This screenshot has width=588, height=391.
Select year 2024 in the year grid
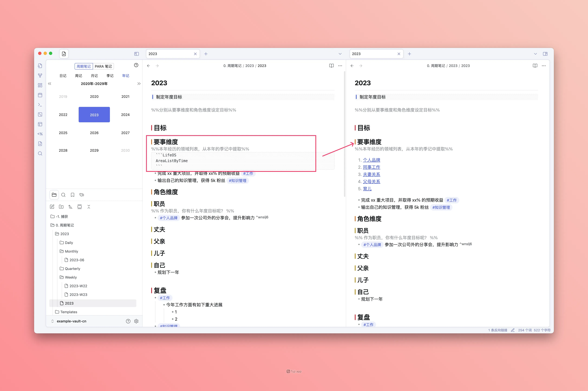tap(125, 115)
